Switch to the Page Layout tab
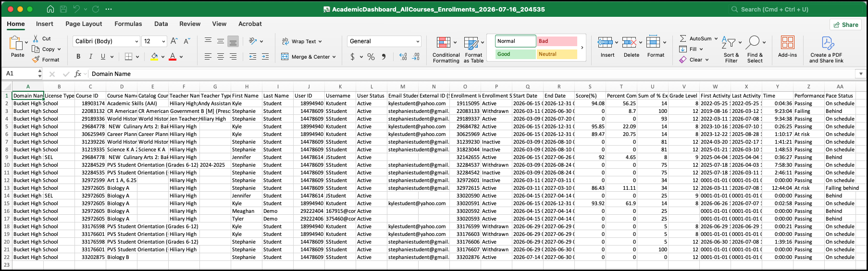Viewport: 868px width, 271px height. point(84,24)
